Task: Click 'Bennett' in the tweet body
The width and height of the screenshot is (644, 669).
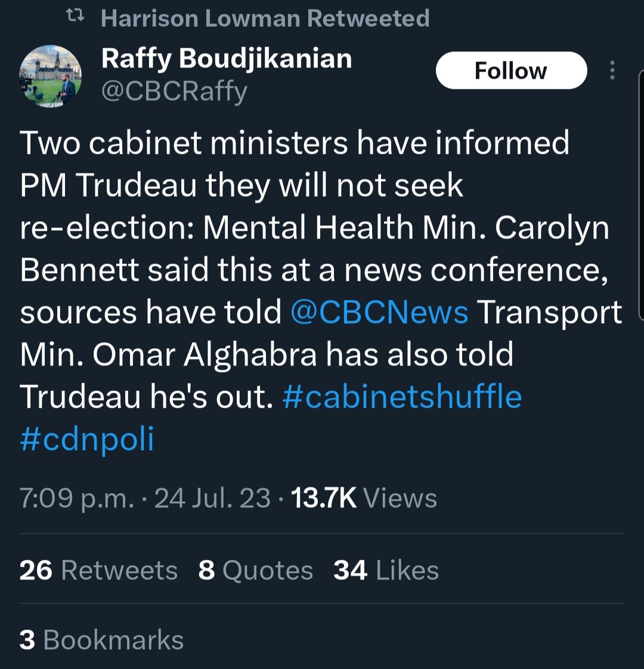Action: click(x=80, y=270)
